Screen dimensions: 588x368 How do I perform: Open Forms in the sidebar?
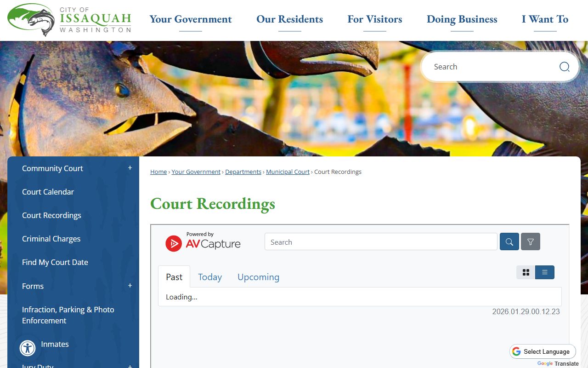click(33, 286)
